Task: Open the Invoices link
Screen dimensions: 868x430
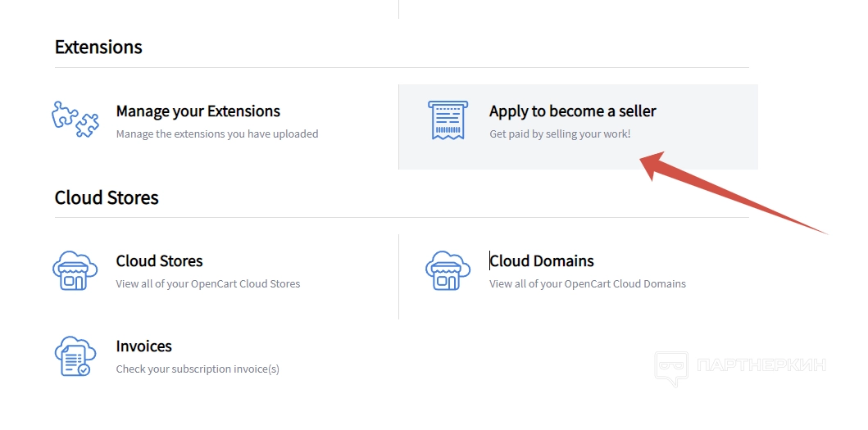Action: (143, 346)
